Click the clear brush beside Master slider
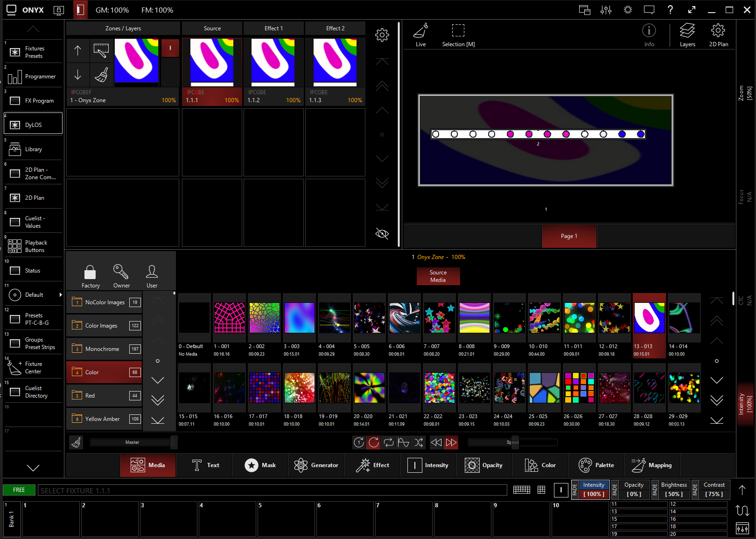This screenshot has width=756, height=539. coord(76,442)
